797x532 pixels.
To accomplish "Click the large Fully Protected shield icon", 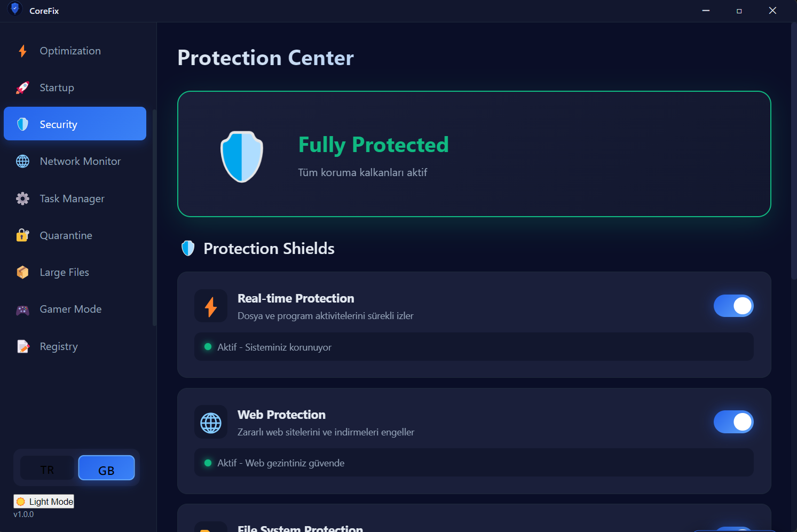I will pos(242,156).
